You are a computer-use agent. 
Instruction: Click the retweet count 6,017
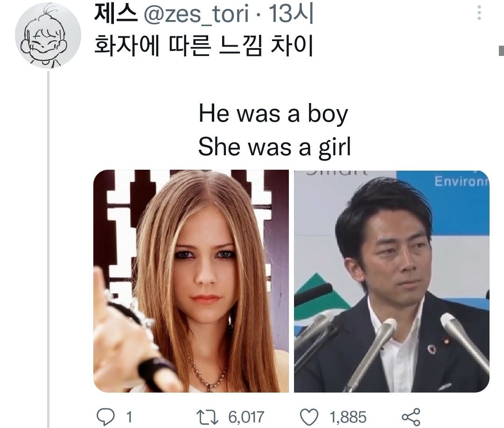246,416
